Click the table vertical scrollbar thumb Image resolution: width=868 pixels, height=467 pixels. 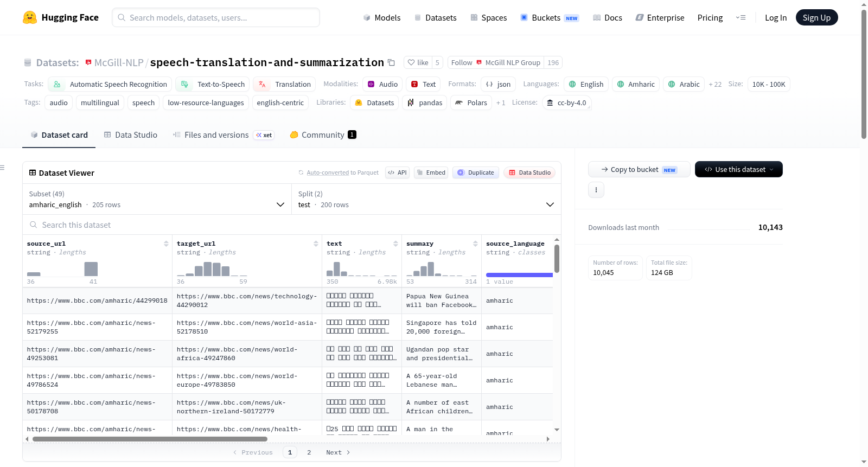tap(557, 259)
